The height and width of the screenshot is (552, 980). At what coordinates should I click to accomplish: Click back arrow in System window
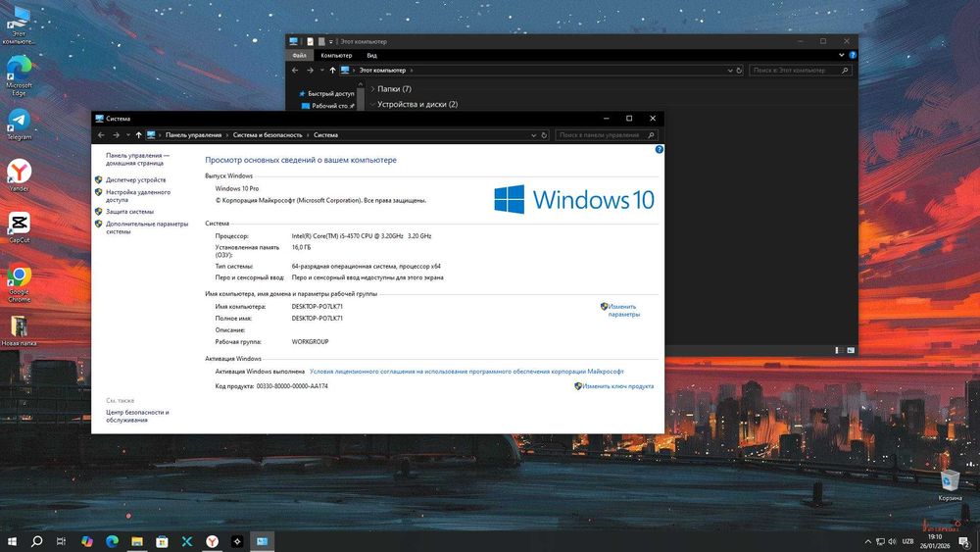[x=101, y=135]
